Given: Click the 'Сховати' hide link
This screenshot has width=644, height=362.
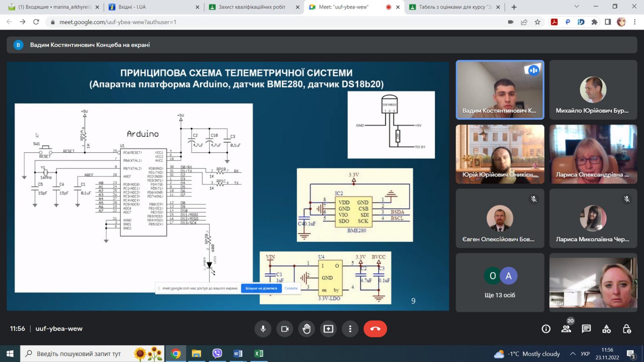Looking at the screenshot, I should click(291, 288).
